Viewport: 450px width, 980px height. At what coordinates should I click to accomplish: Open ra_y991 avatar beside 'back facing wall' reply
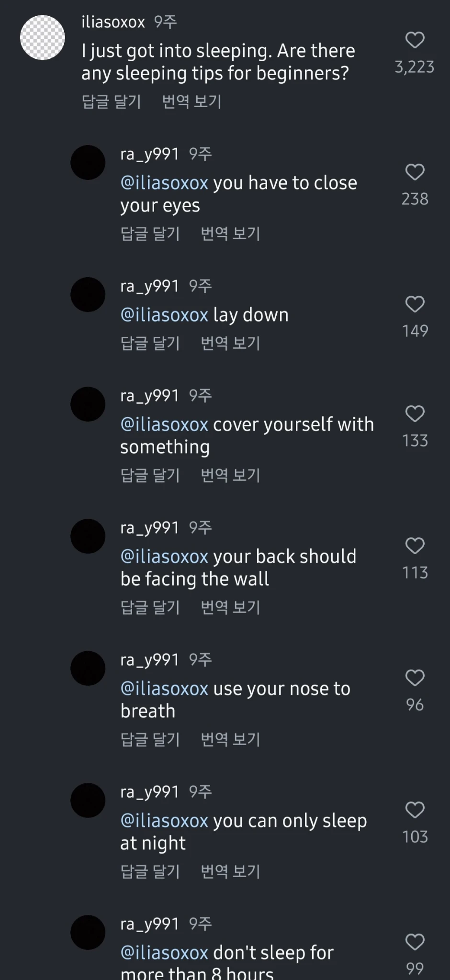(88, 536)
